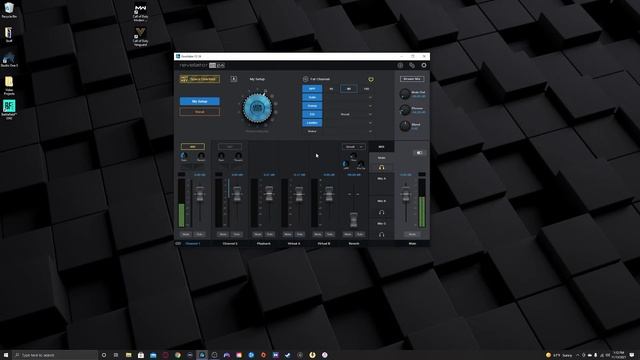Click the Playback channel fader
The image size is (640, 360).
[x=269, y=194]
